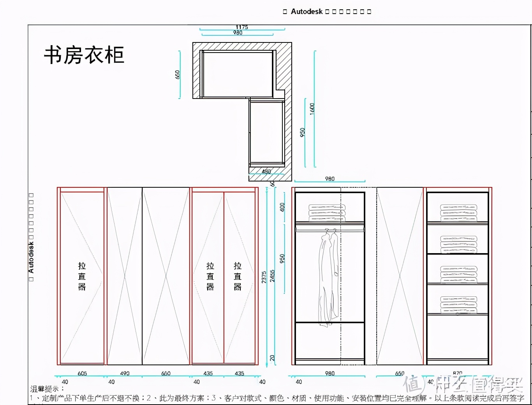Pick the 650 dimension under the right elevation
Screen dimensions: 532x405
pos(400,373)
